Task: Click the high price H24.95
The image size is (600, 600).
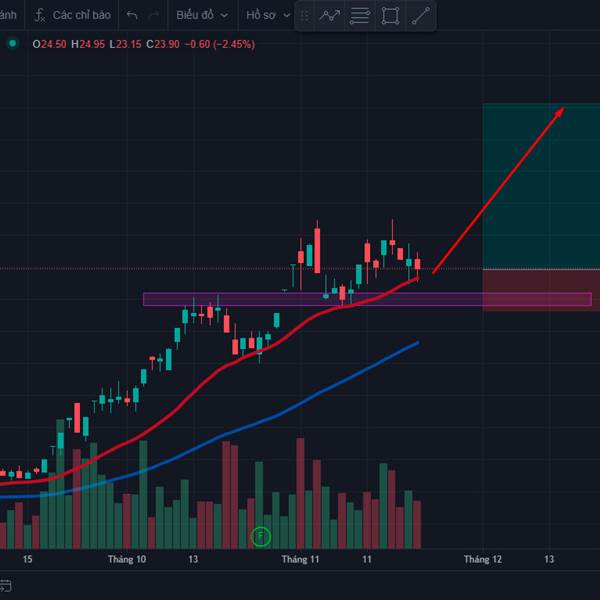Action: pyautogui.click(x=88, y=44)
